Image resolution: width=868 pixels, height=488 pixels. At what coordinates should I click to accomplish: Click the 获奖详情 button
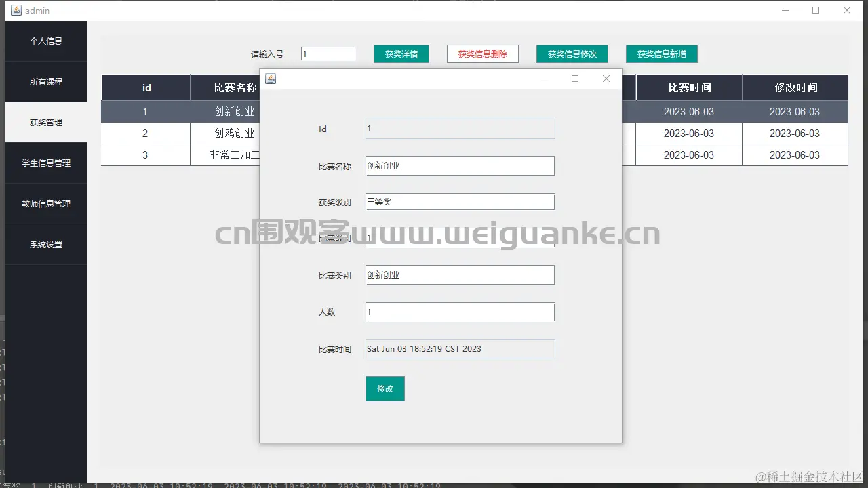coord(401,54)
